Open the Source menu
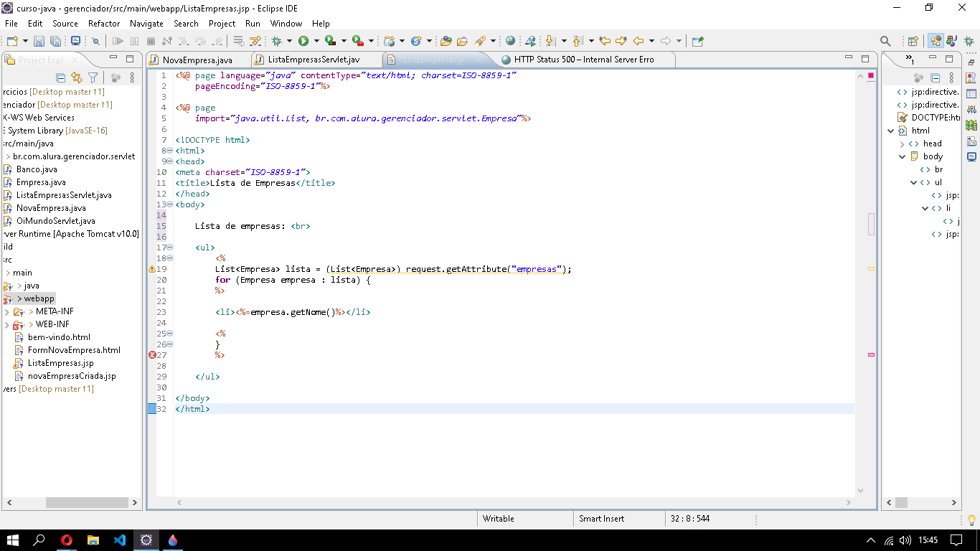Viewport: 980px width, 551px height. (x=65, y=24)
